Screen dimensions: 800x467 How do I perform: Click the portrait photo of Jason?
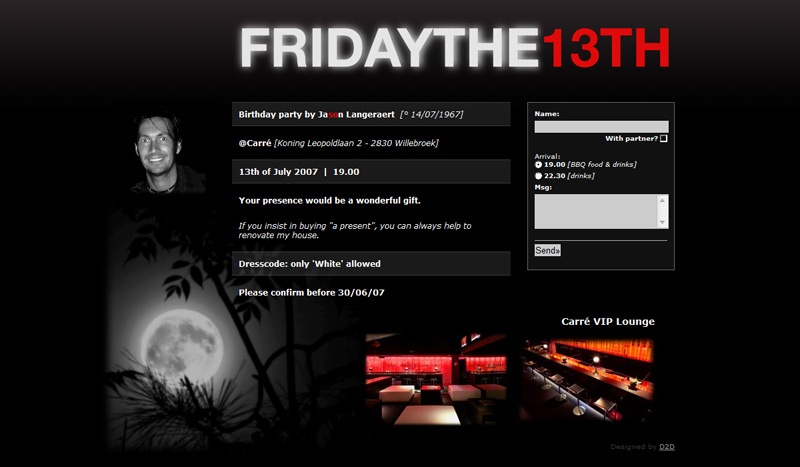(162, 152)
